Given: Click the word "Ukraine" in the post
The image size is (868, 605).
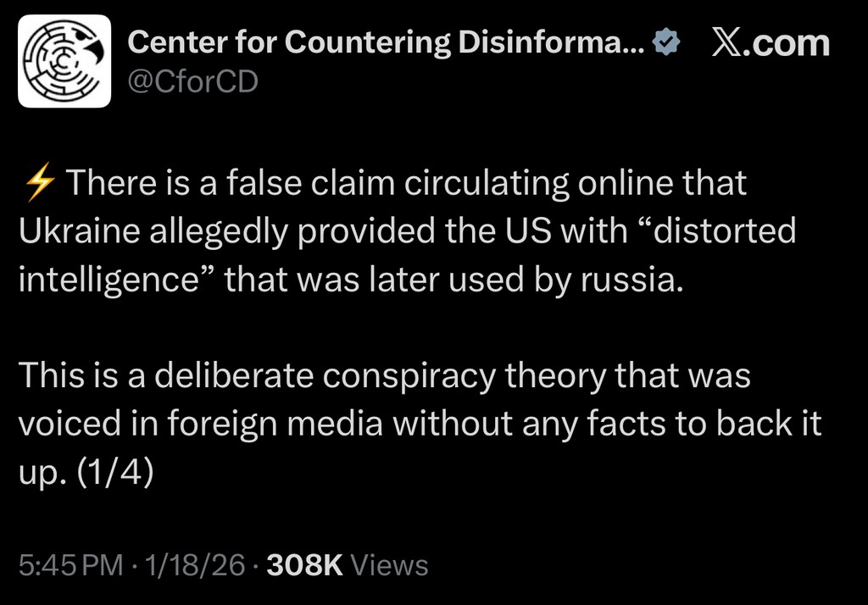Looking at the screenshot, I should coord(72,231).
